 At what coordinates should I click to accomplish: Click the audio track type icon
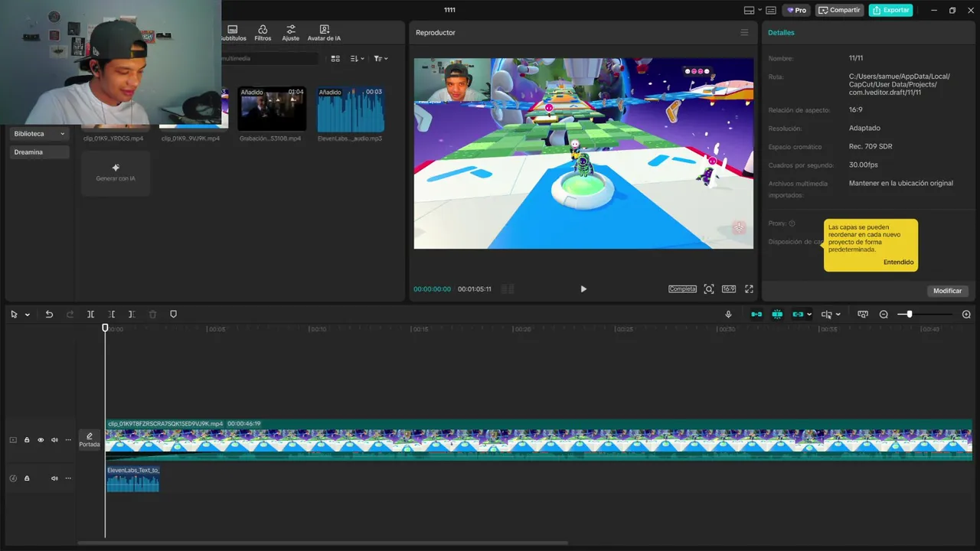coord(13,478)
